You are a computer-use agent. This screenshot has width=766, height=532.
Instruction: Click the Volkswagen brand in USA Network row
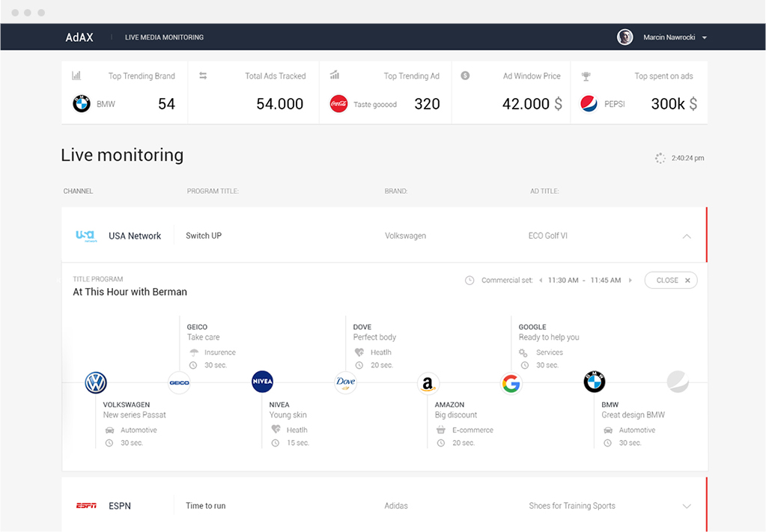(x=405, y=236)
